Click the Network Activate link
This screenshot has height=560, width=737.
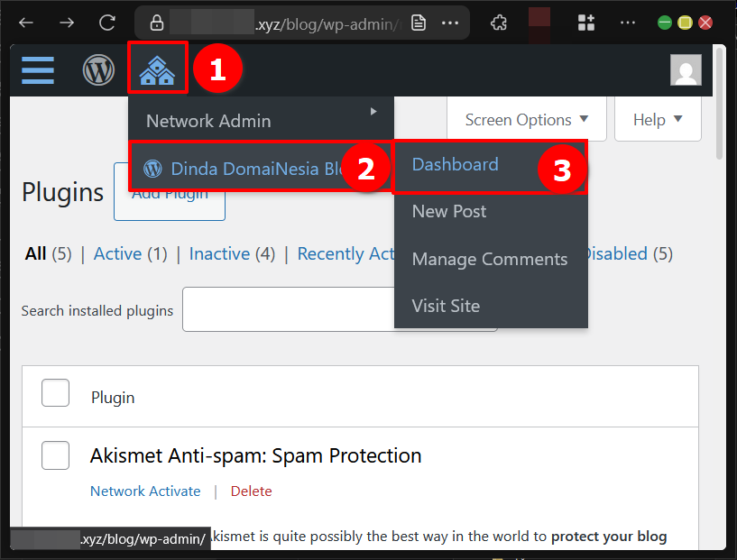point(145,491)
